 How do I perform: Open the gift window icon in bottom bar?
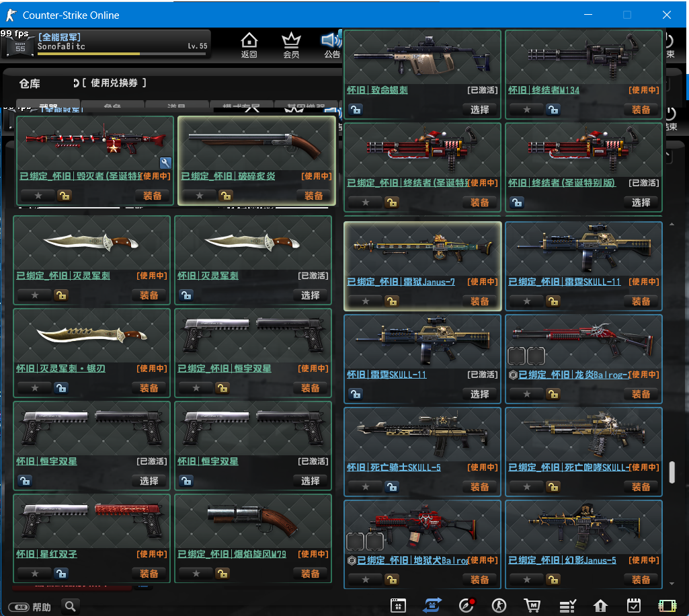tap(398, 606)
